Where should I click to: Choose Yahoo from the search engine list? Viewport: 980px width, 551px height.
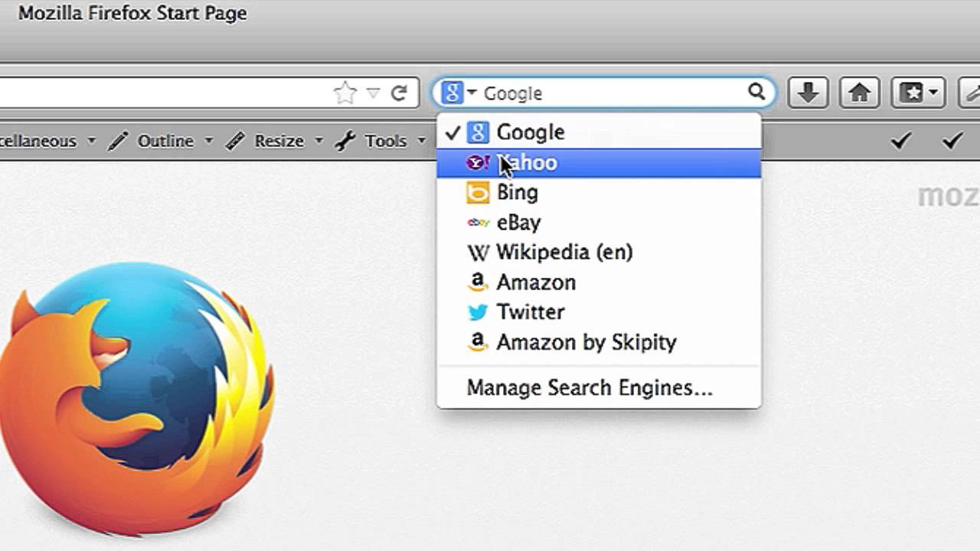tap(599, 163)
